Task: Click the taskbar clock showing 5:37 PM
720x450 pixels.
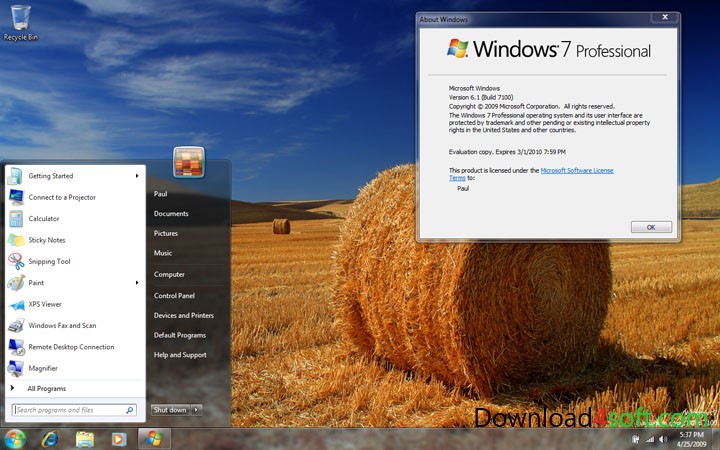Action: click(692, 439)
